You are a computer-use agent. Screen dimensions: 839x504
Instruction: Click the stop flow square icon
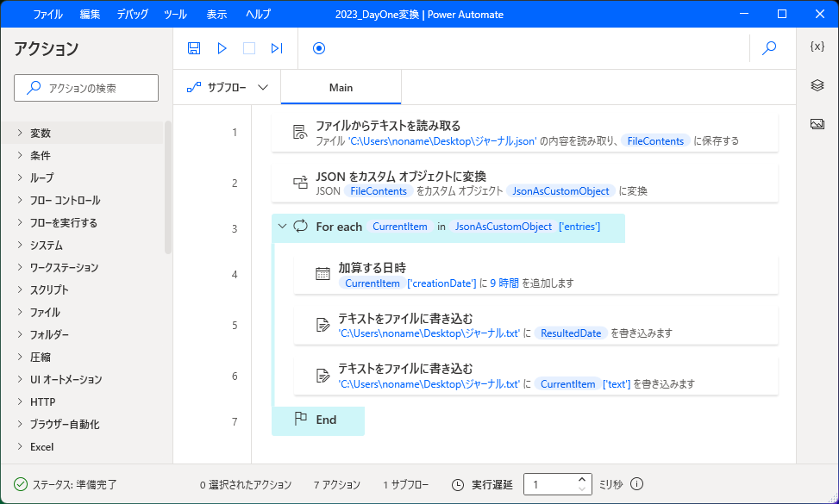click(x=249, y=48)
